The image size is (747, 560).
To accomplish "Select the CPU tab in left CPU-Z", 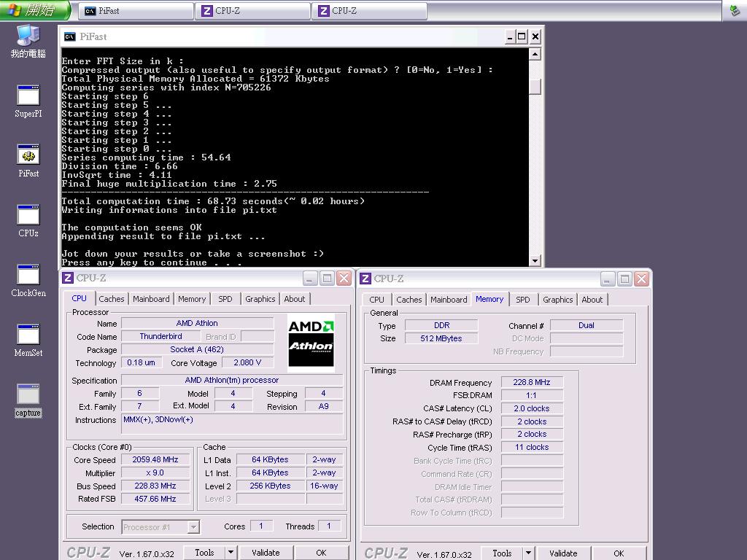I will point(79,298).
